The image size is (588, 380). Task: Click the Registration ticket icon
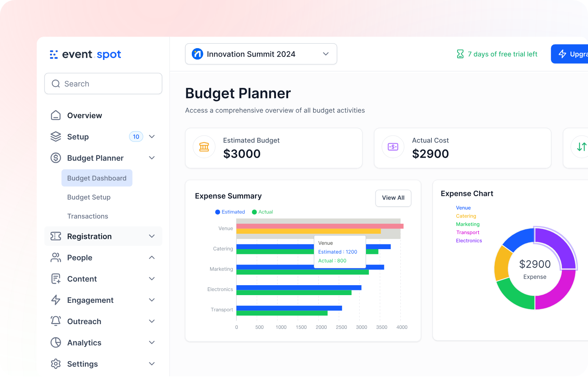pos(55,236)
